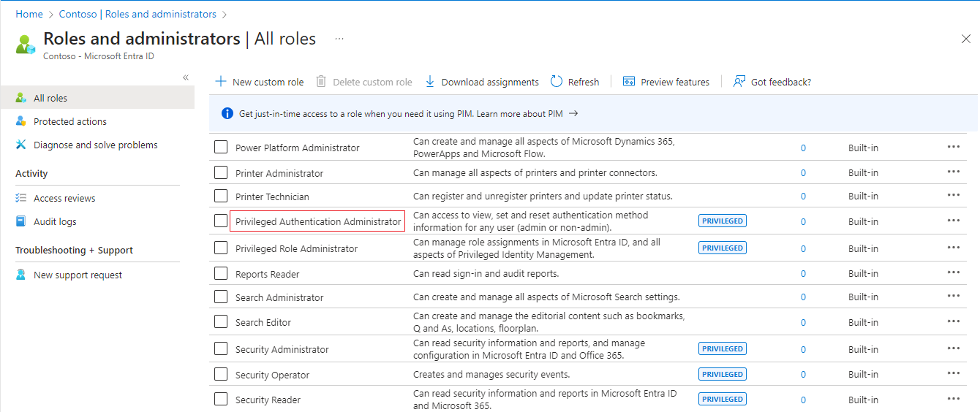Click the All roles sidebar icon
Viewport: 980px width, 412px height.
21,98
